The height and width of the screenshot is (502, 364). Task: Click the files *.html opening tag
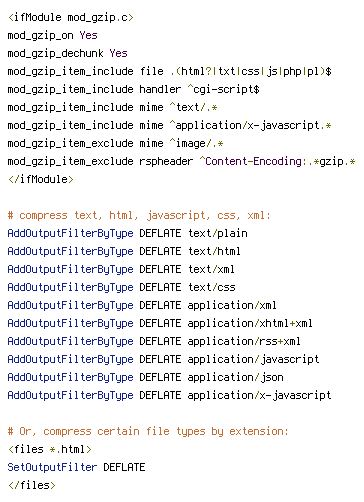point(50,449)
